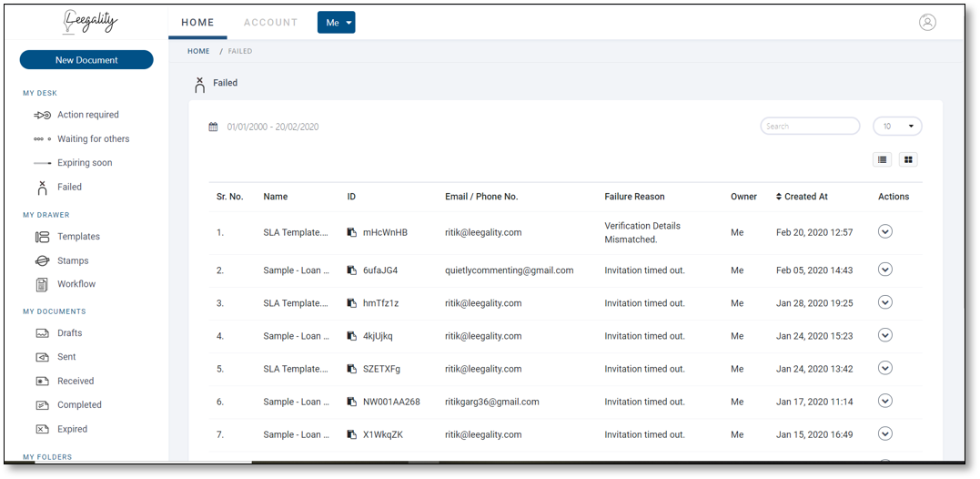Click the Leegality logo
Image resolution: width=980 pixels, height=479 pixels.
pyautogui.click(x=90, y=22)
